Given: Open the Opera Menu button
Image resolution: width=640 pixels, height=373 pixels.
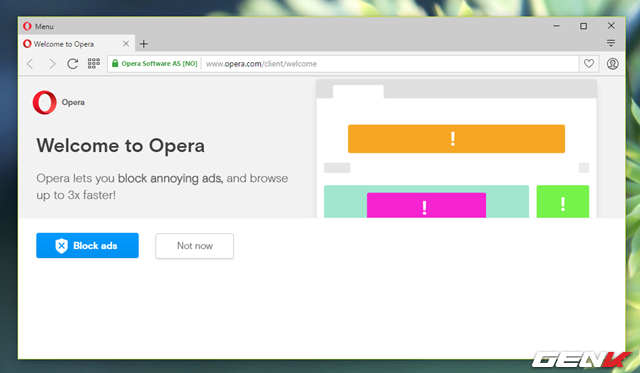Looking at the screenshot, I should 38,26.
